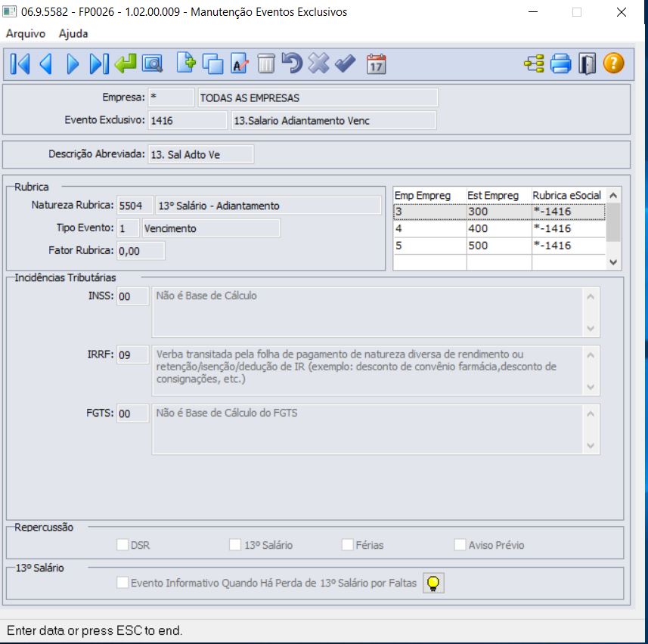This screenshot has width=648, height=644.
Task: Close the Manutenção Eventos Exclusivos window
Action: 621,12
